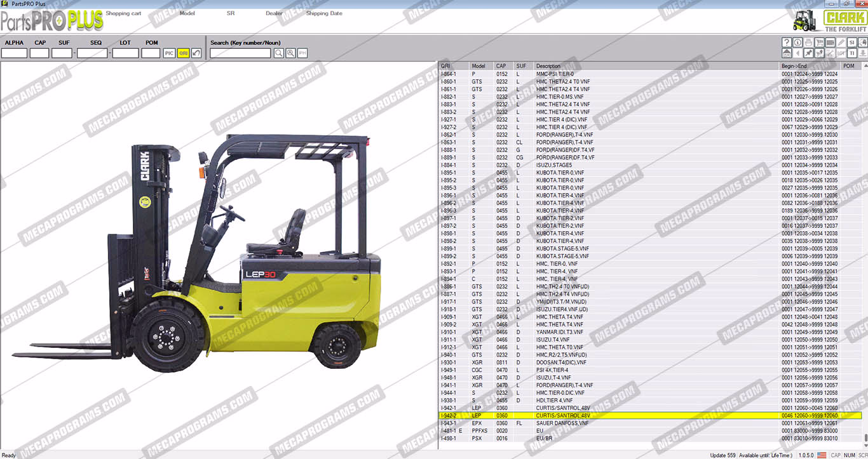Click the PH button beside search
Image resolution: width=868 pixels, height=459 pixels.
tap(302, 53)
